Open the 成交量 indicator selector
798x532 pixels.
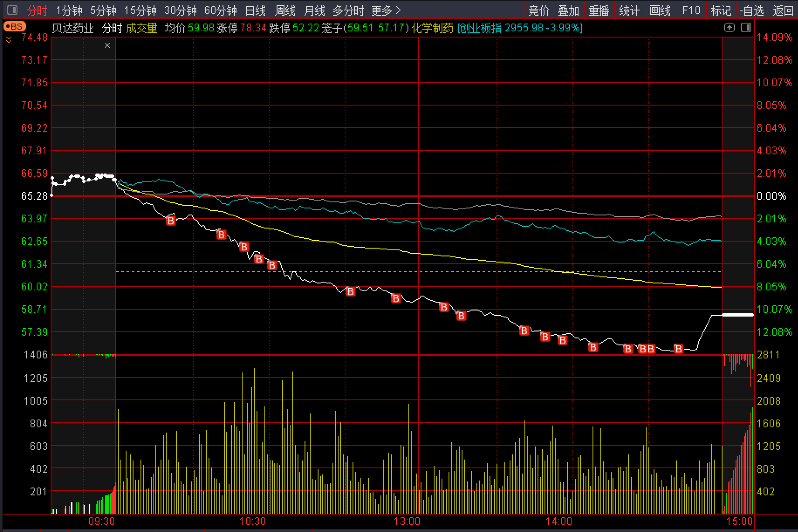tap(141, 29)
